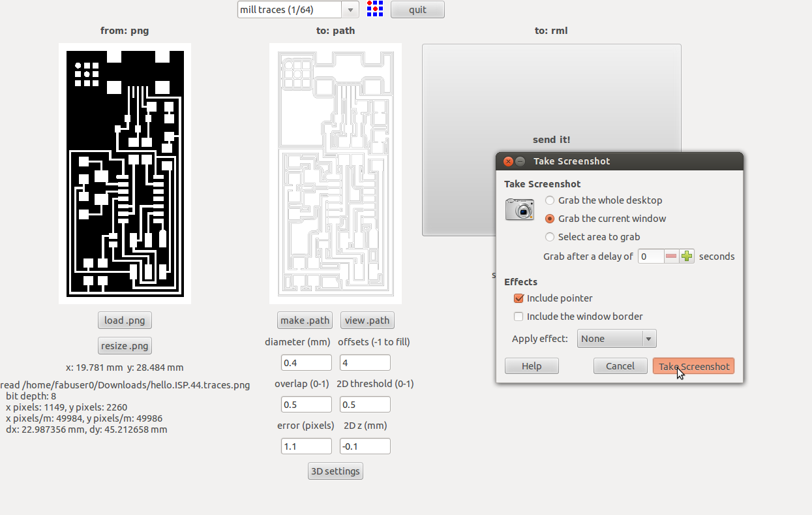
Task: Click the overlap (0-1) field
Action: point(307,405)
